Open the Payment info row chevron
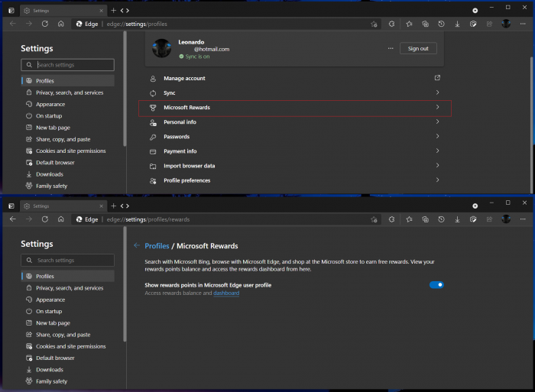The width and height of the screenshot is (535, 392). pyautogui.click(x=437, y=151)
